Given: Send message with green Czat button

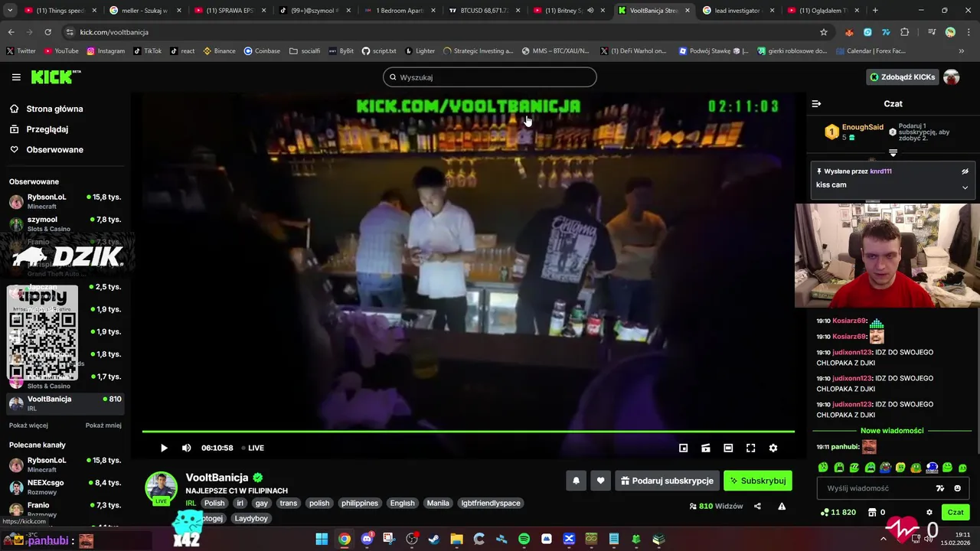Looking at the screenshot, I should point(955,512).
